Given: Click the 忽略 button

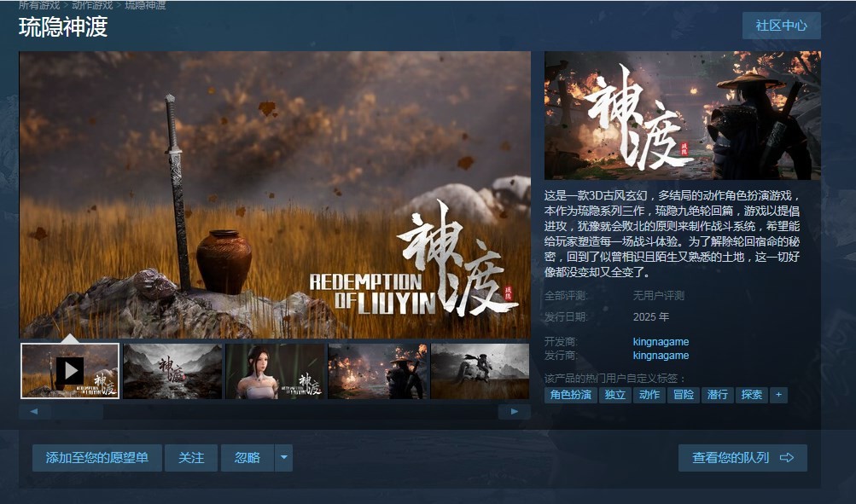Looking at the screenshot, I should pyautogui.click(x=247, y=458).
